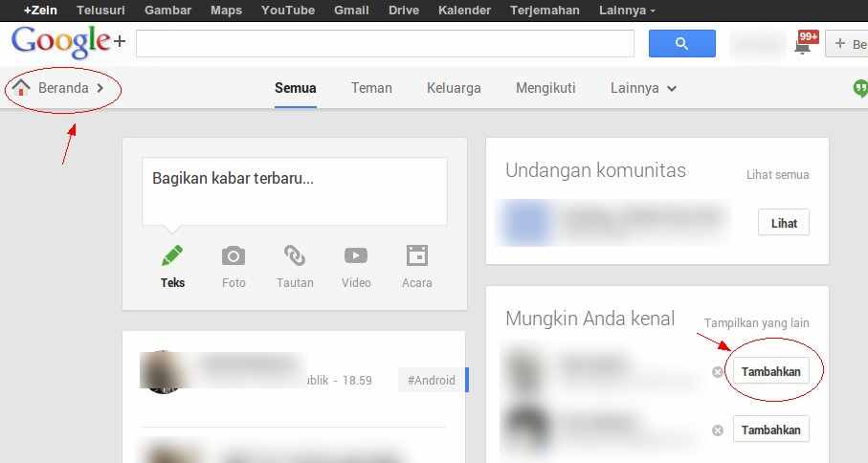Viewport: 868px width, 463px height.
Task: Open Drive in the top bar
Action: coord(404,11)
